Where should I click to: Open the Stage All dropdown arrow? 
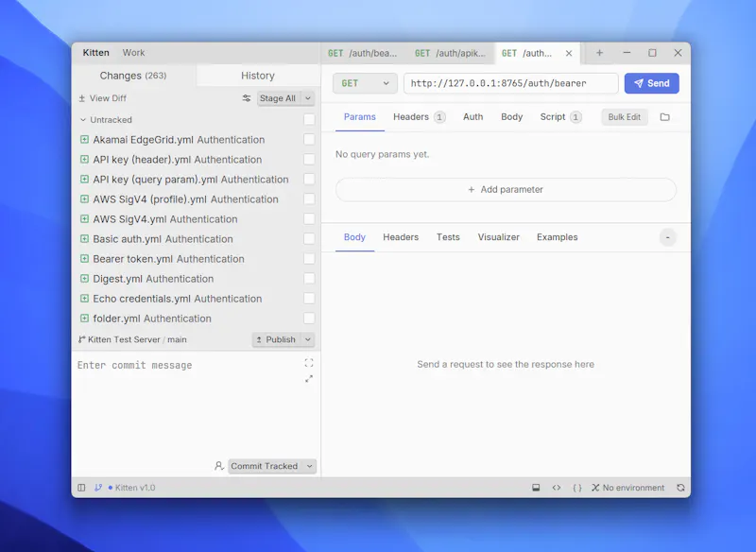pyautogui.click(x=308, y=98)
